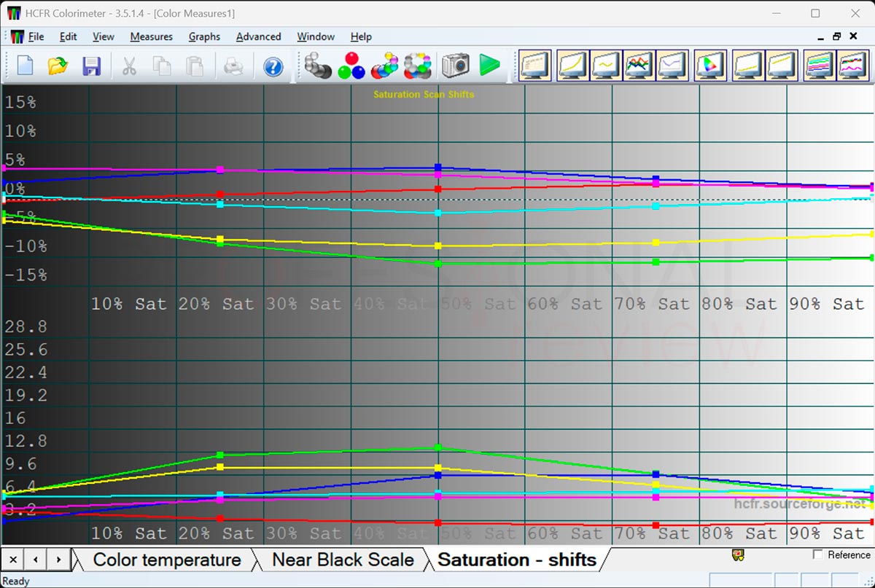Measure gray scale with the gray spheres icon

tap(317, 66)
